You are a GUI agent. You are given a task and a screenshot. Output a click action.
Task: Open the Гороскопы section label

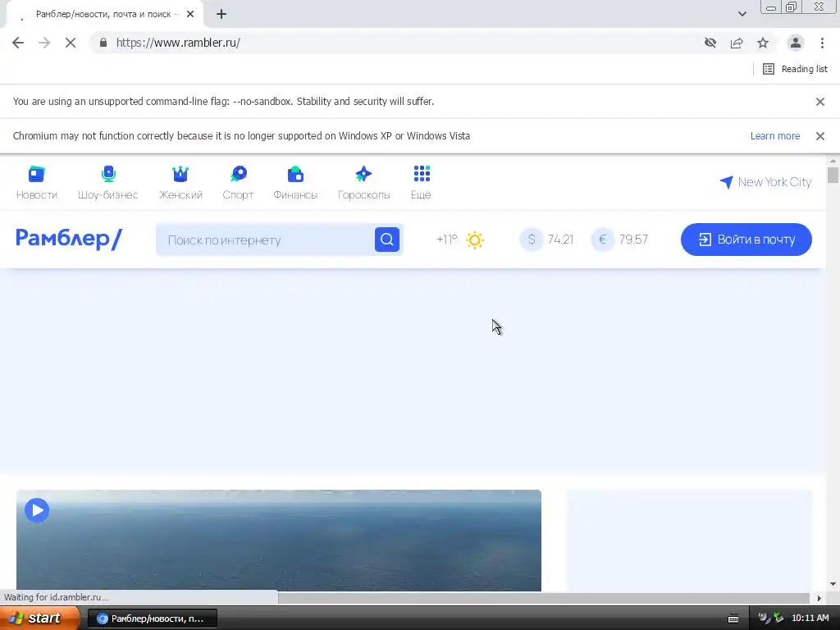click(x=363, y=195)
